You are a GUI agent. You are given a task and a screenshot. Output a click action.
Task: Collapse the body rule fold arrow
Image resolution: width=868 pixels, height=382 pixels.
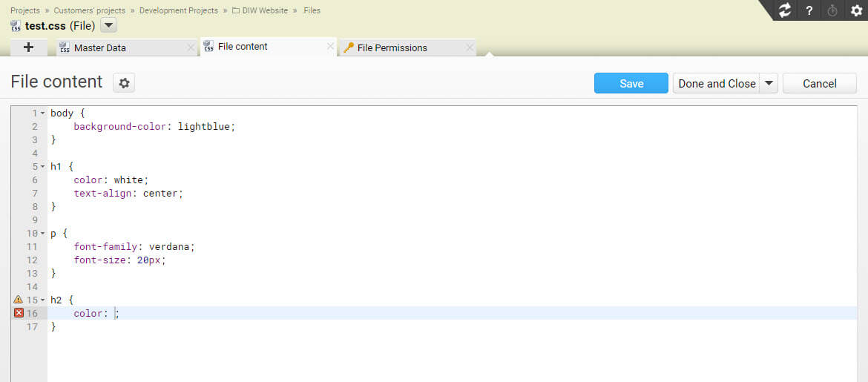[42, 113]
